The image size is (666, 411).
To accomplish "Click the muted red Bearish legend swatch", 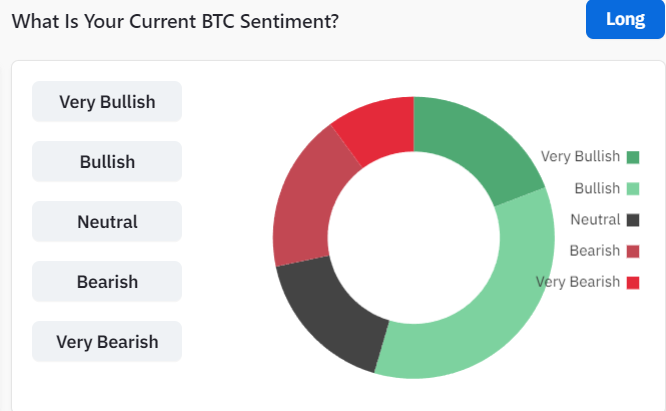I will click(633, 251).
